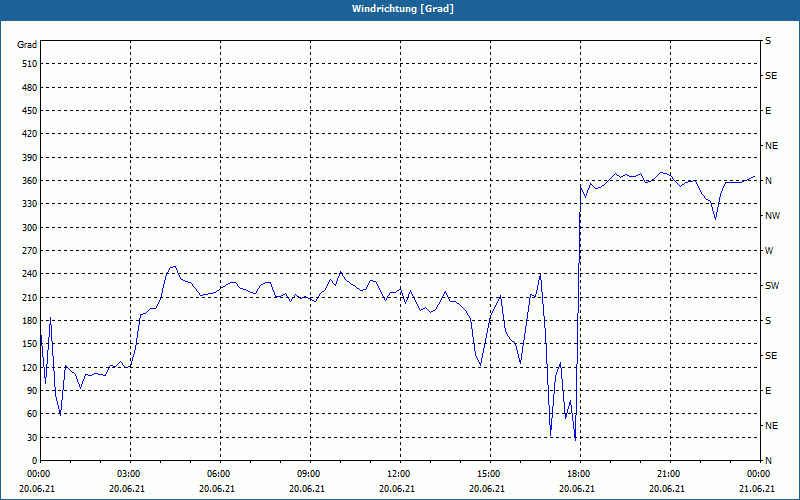Select the 12:00 time label
This screenshot has height=500, width=800.
click(397, 473)
